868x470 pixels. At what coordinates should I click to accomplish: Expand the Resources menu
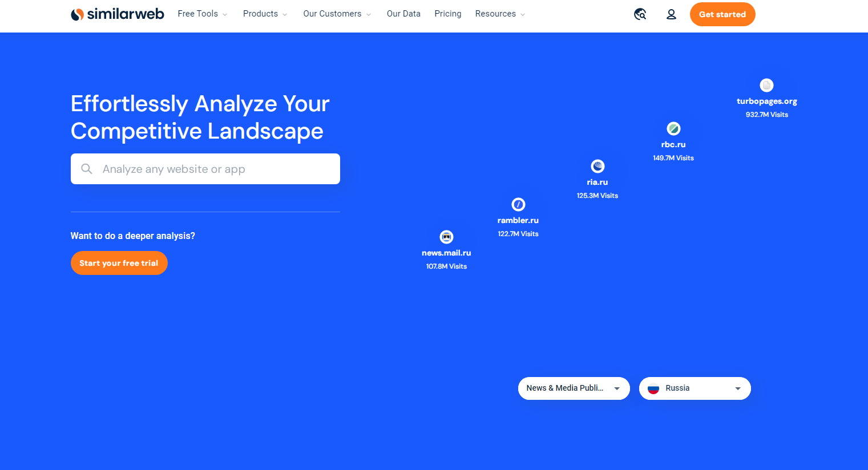[500, 14]
